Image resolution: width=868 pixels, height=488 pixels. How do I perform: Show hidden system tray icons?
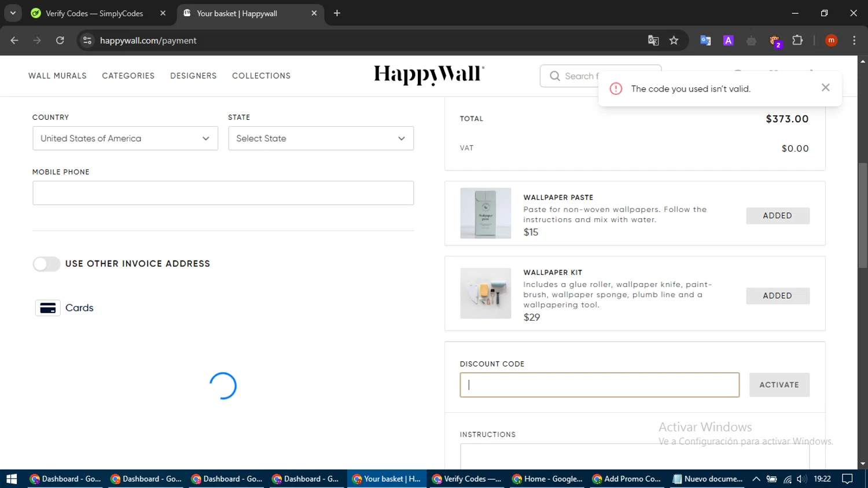point(756,479)
